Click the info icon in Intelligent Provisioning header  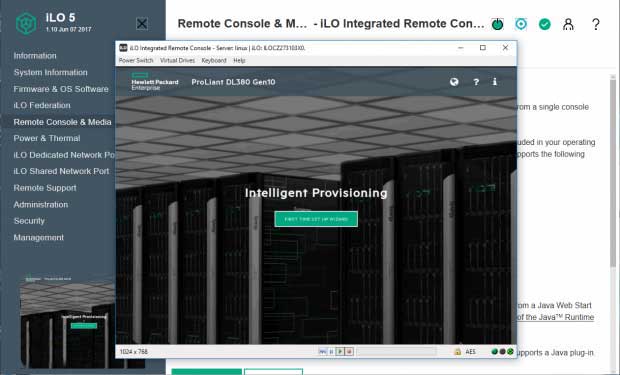click(495, 81)
